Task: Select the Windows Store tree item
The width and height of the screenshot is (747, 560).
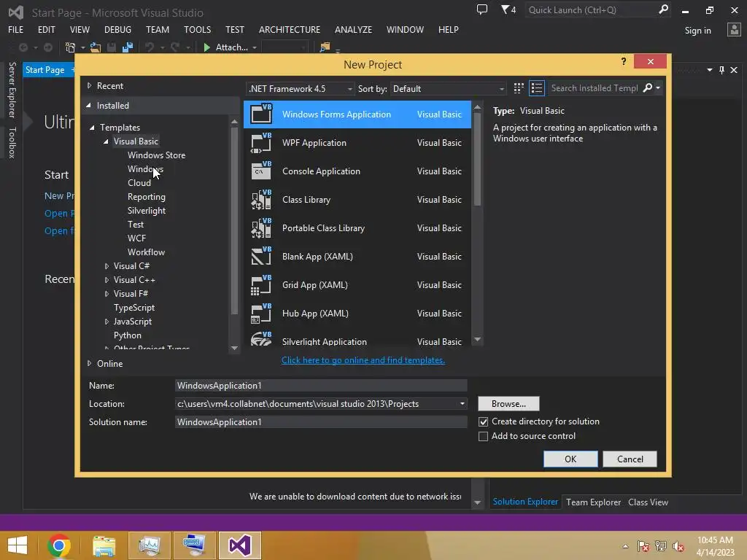Action: point(156,155)
